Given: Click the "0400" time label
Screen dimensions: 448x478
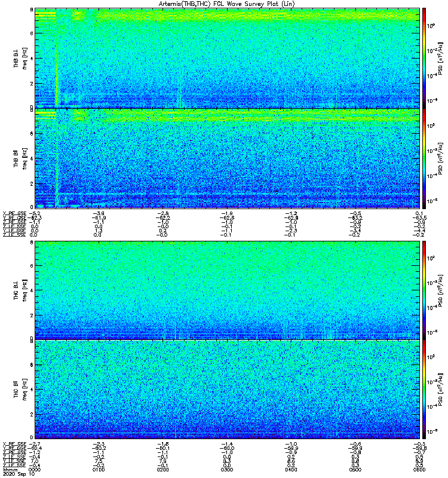Looking at the screenshot, I should pos(291,470).
